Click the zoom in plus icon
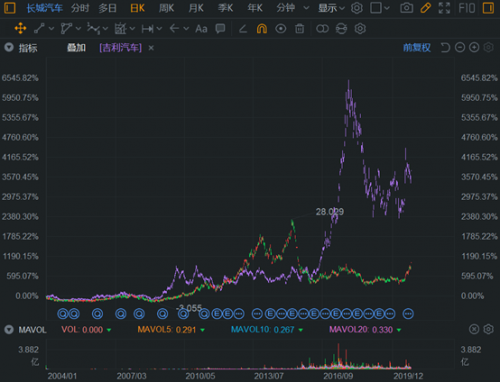The height and width of the screenshot is (382, 500). click(x=474, y=48)
